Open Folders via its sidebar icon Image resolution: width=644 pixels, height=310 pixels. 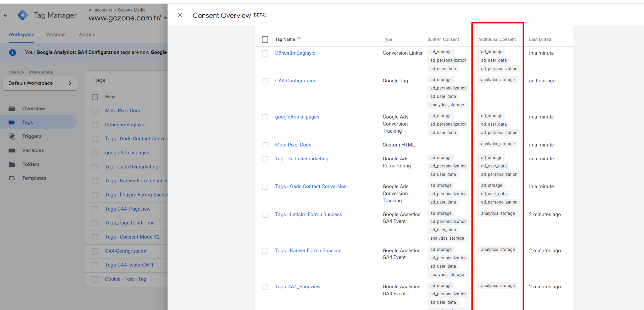tap(12, 164)
